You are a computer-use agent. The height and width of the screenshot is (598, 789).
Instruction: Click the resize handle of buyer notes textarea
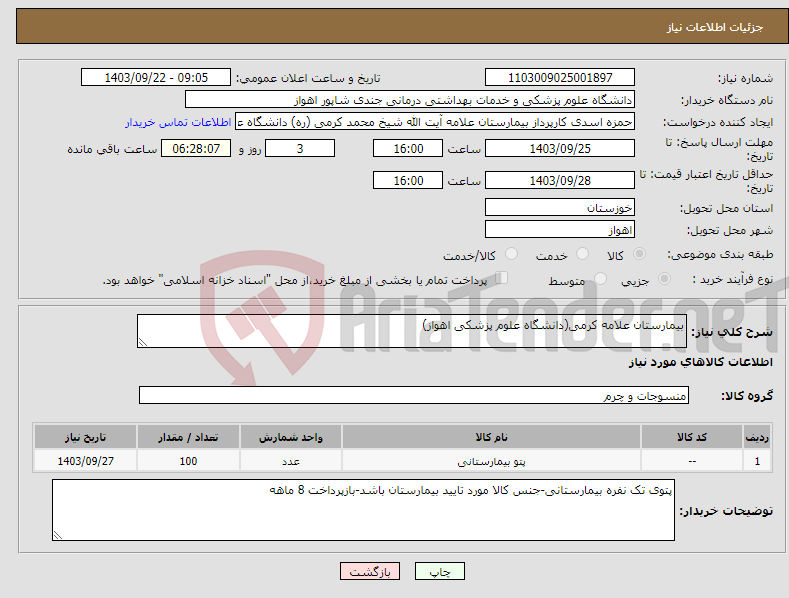click(58, 535)
